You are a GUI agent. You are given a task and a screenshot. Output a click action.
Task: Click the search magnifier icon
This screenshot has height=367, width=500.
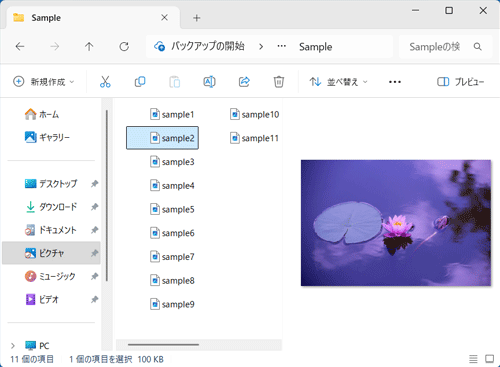477,47
